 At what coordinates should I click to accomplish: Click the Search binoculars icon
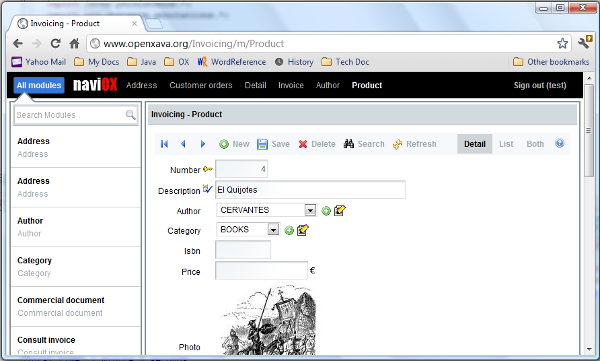[349, 144]
